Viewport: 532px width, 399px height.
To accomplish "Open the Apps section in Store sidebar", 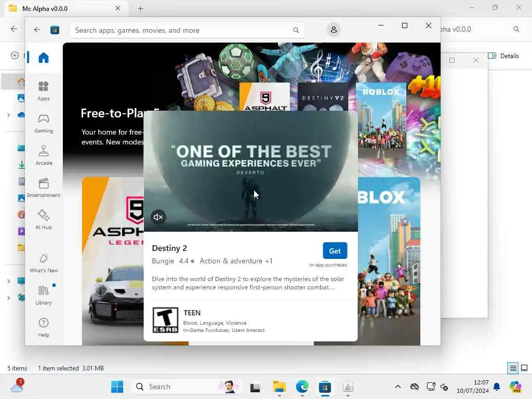I will [x=44, y=91].
